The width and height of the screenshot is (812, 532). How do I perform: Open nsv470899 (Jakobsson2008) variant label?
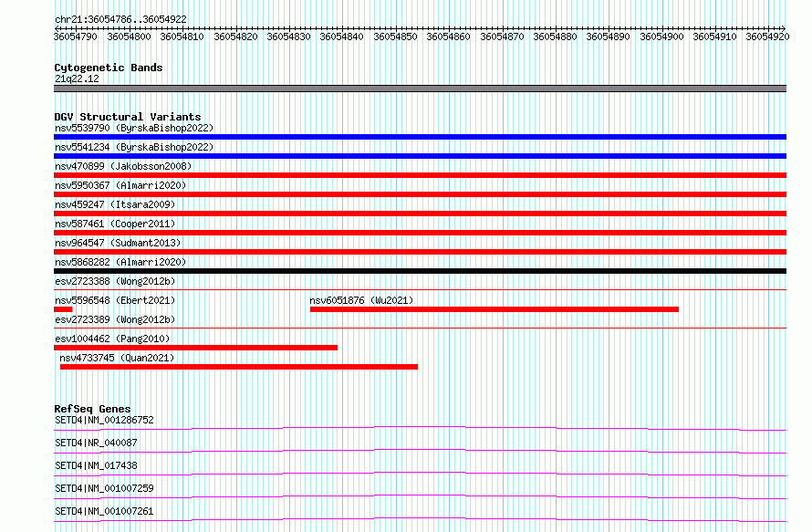coord(123,166)
